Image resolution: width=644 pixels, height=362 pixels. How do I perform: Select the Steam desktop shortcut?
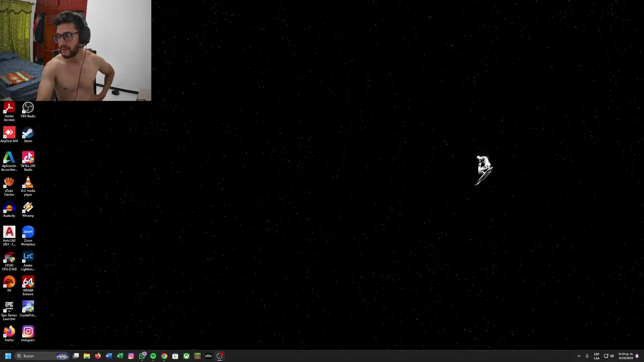click(x=28, y=135)
